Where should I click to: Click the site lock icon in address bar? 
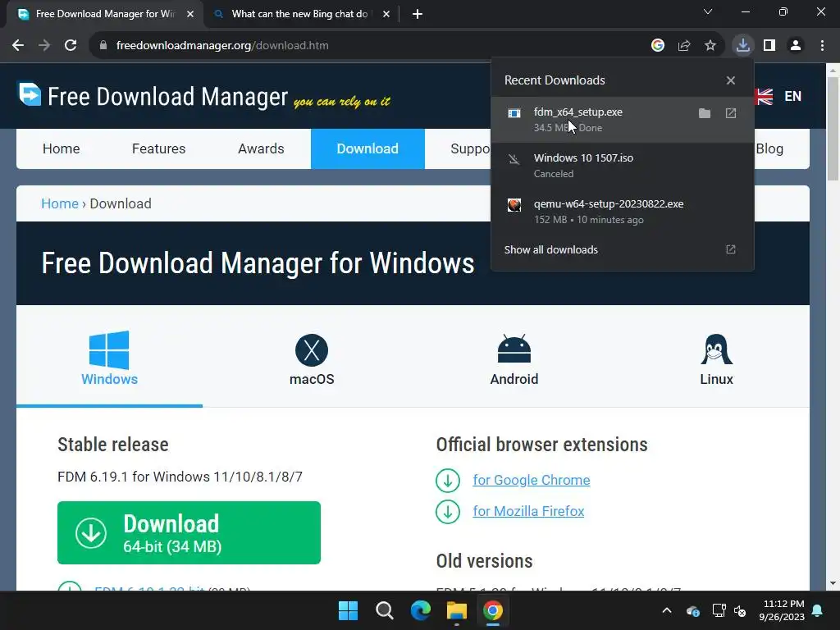[103, 46]
